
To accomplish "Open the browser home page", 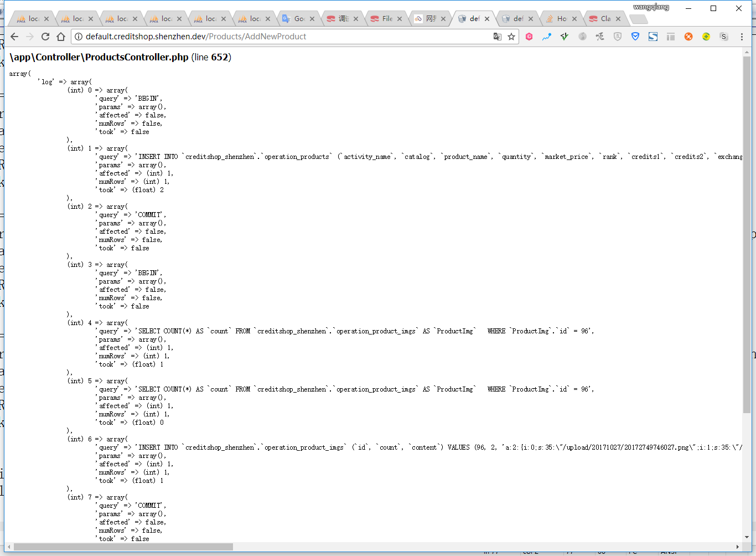I will click(61, 37).
